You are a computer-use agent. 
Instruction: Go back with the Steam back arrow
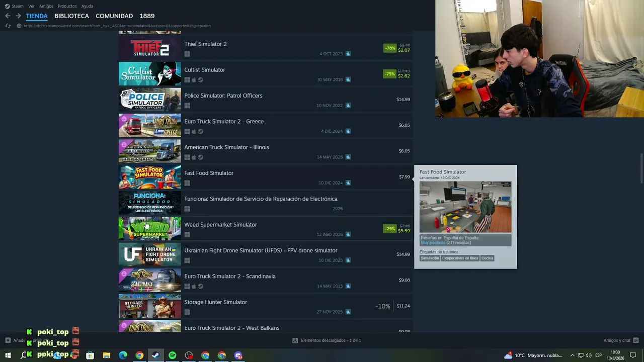[x=8, y=16]
